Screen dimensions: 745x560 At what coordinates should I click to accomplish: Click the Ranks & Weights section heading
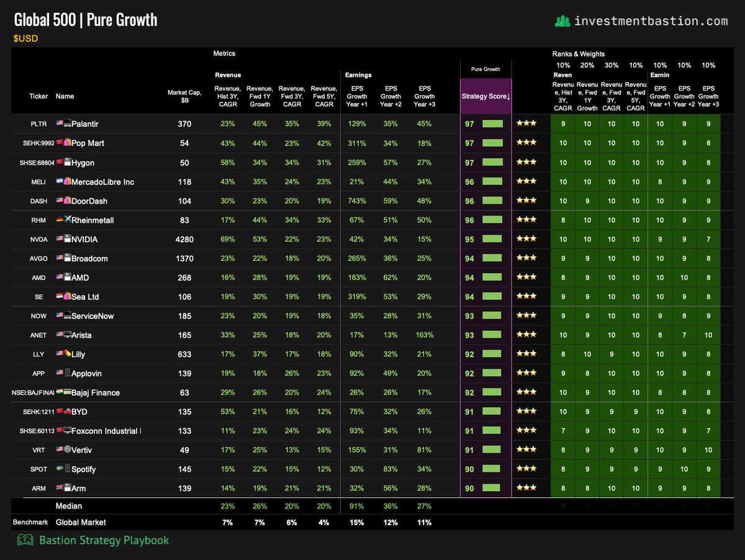pyautogui.click(x=579, y=54)
